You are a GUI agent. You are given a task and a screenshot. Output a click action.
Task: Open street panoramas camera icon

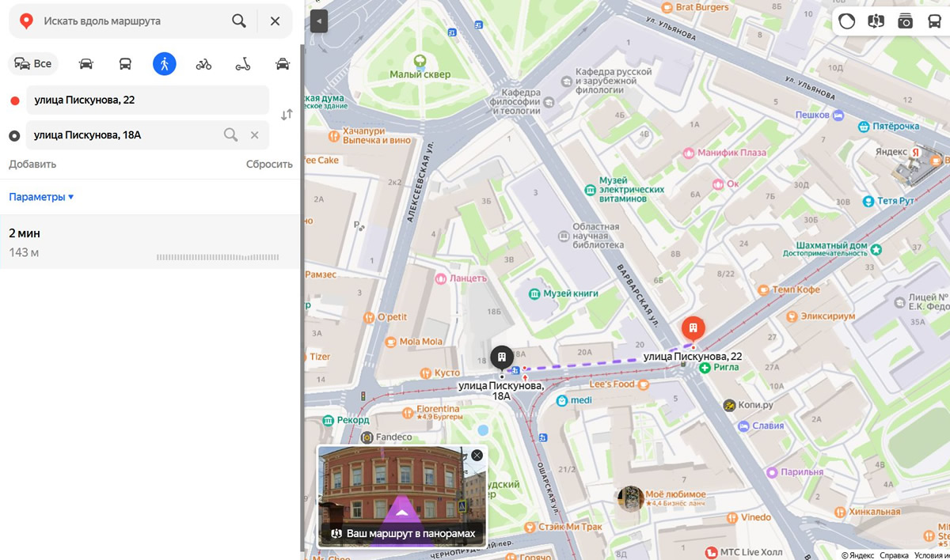905,21
